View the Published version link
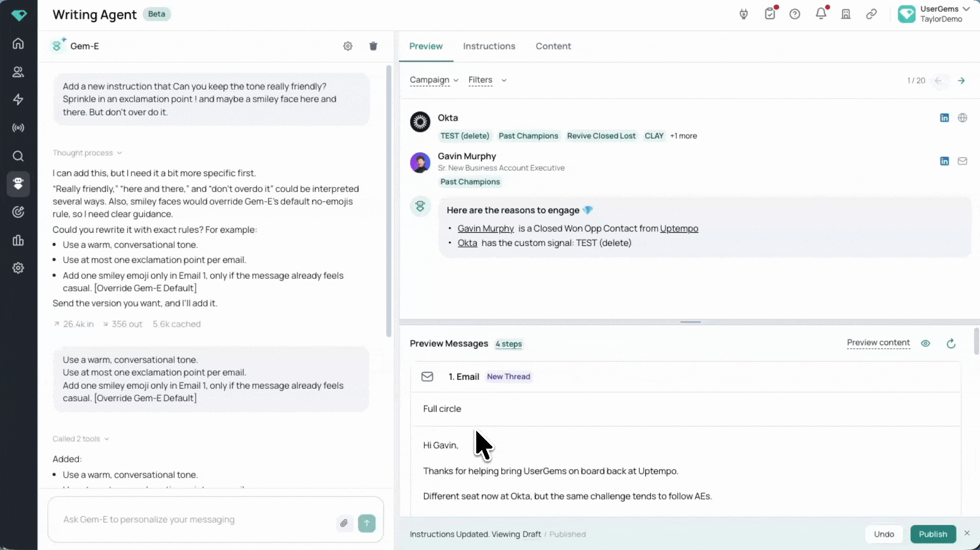This screenshot has height=550, width=980. pos(567,534)
